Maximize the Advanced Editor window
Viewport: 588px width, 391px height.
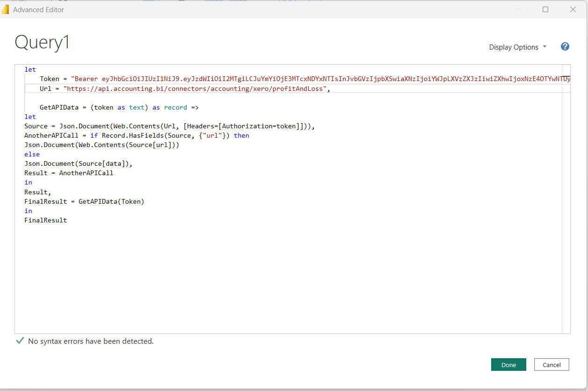(545, 9)
